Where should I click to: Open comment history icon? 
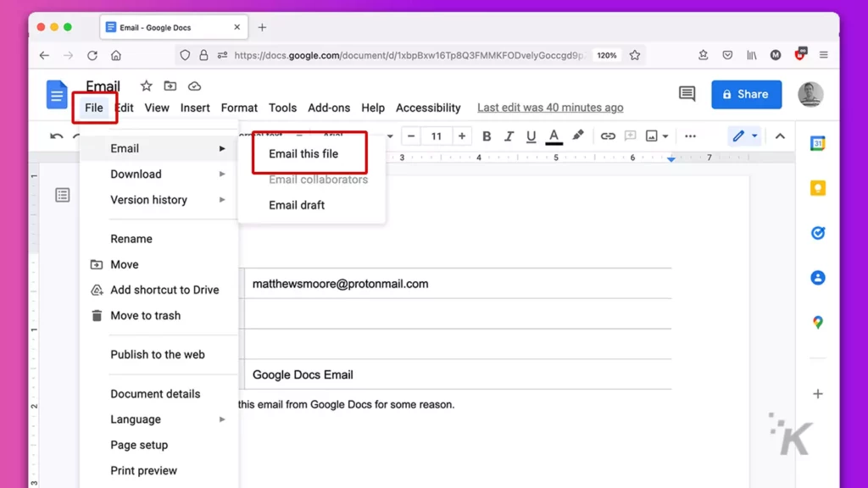tap(687, 94)
